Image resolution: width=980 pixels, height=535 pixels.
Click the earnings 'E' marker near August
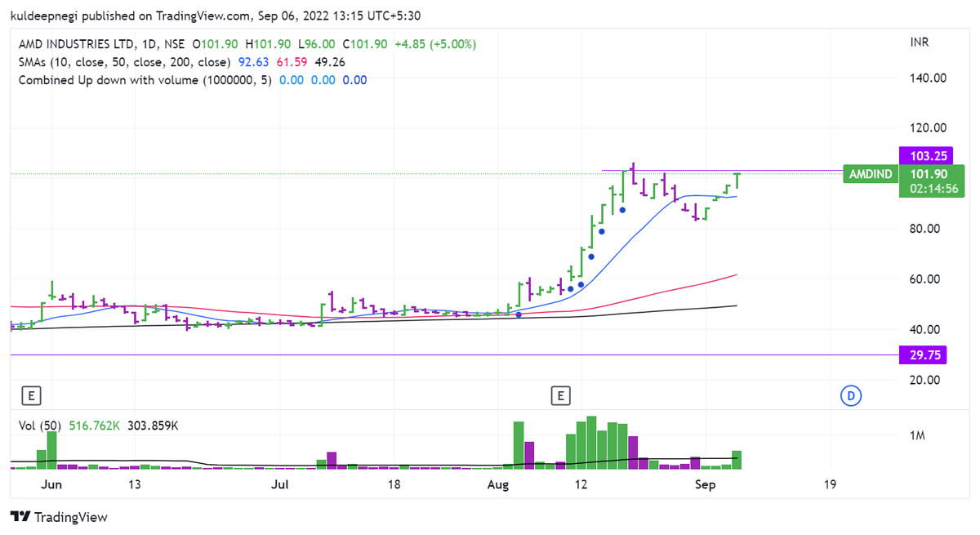pos(560,396)
